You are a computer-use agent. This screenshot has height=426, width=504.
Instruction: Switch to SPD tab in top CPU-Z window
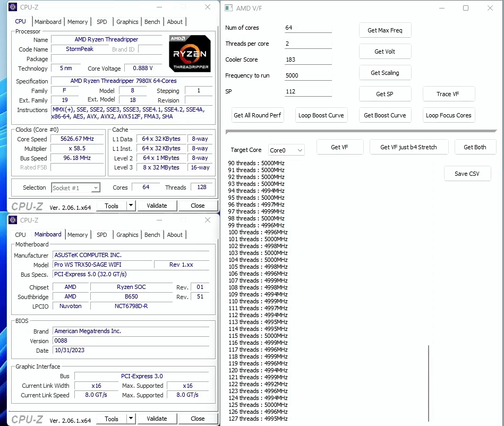(102, 22)
